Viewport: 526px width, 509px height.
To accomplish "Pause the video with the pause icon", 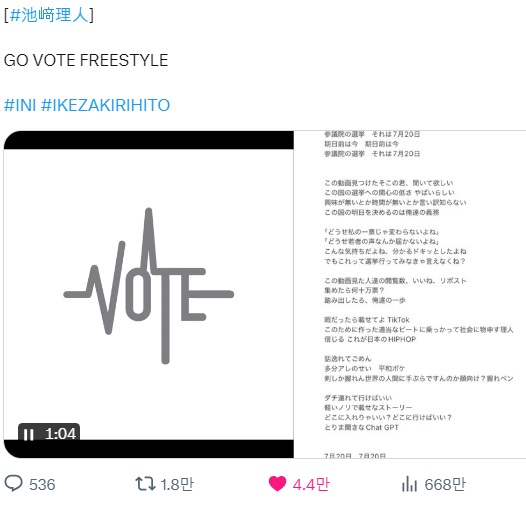I will pyautogui.click(x=29, y=435).
